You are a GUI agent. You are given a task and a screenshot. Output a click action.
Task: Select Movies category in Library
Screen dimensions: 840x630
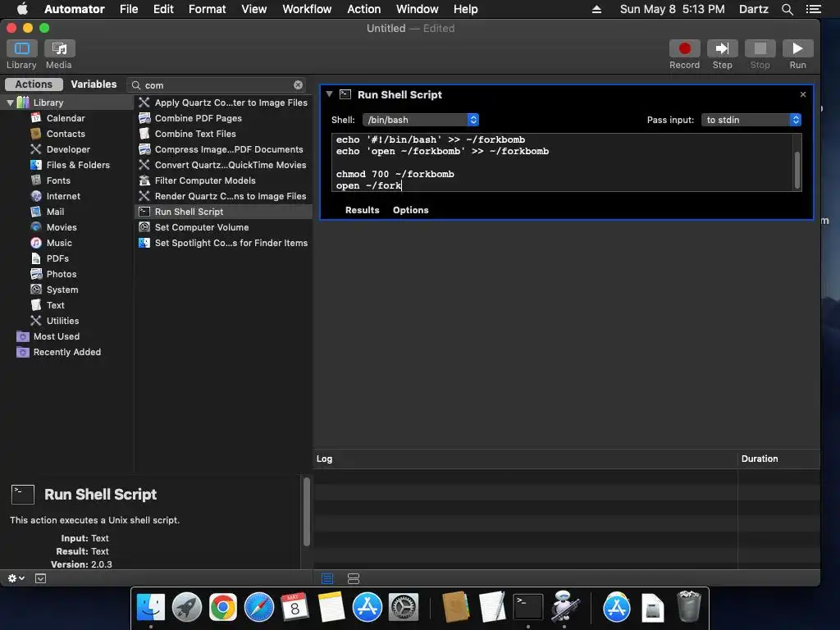[61, 227]
